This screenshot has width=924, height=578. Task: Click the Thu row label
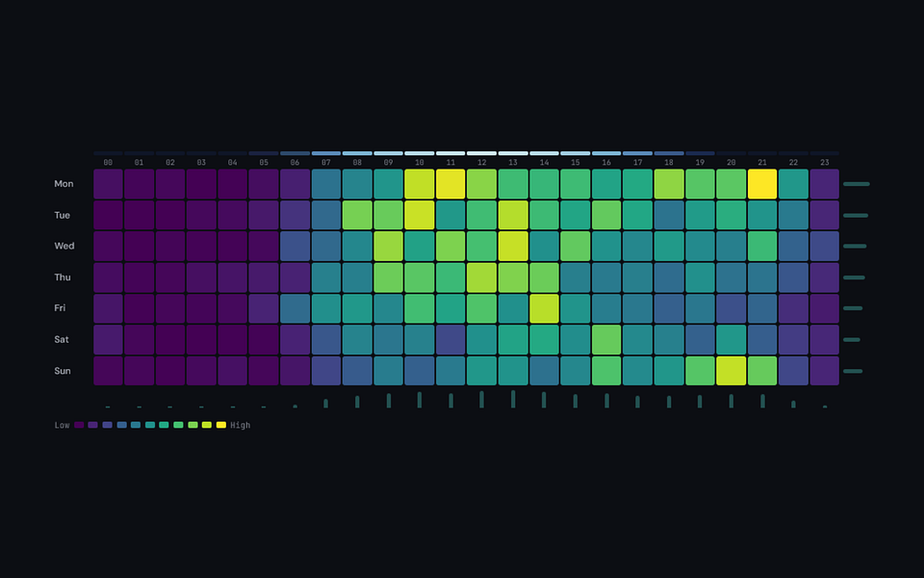[63, 277]
